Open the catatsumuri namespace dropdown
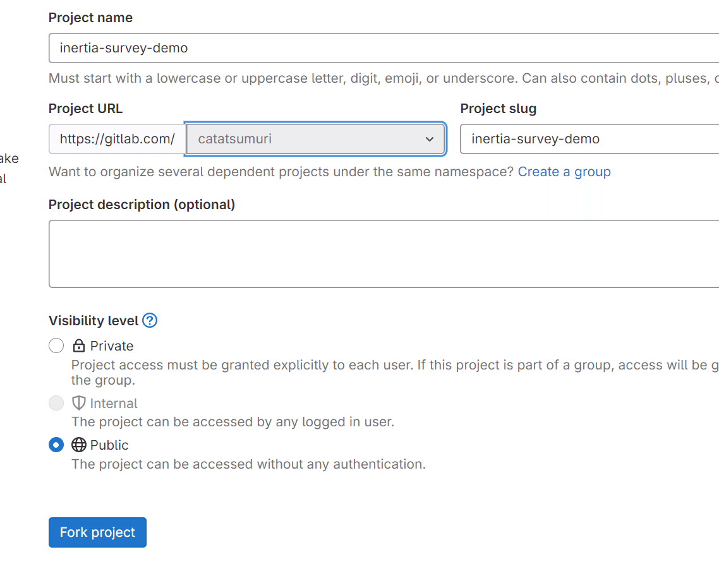The image size is (719, 588). pos(315,139)
